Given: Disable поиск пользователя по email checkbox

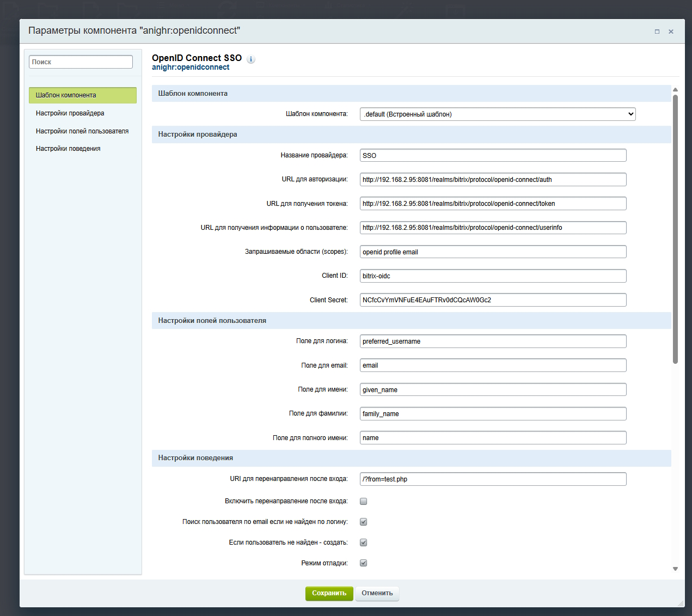Looking at the screenshot, I should 363,521.
